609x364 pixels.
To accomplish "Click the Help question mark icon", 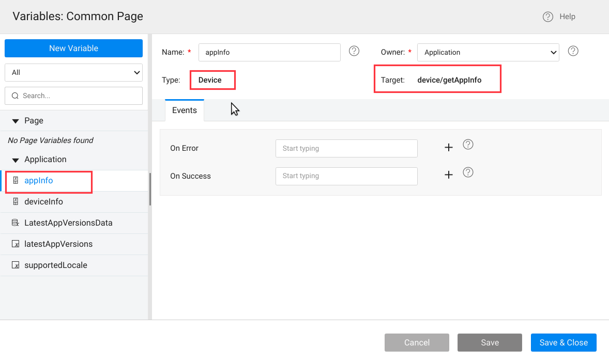I will point(547,17).
